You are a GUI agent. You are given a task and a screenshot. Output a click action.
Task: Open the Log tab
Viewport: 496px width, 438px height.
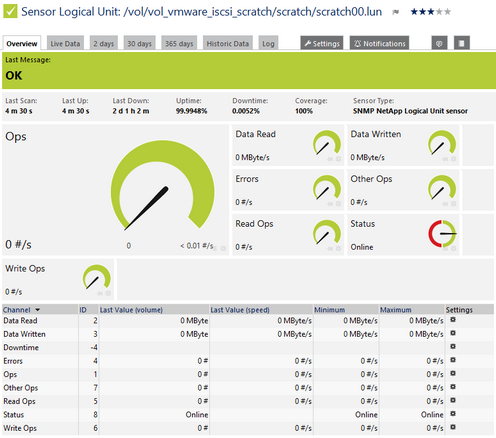point(268,43)
